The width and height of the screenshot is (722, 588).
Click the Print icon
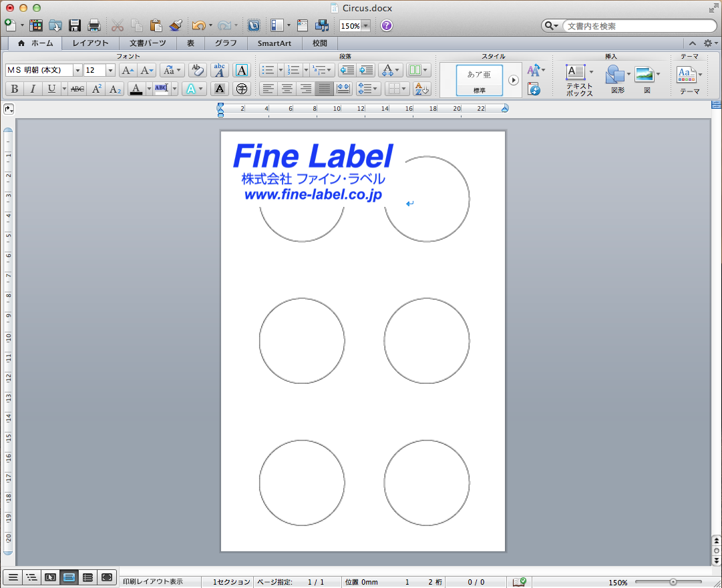coord(94,25)
